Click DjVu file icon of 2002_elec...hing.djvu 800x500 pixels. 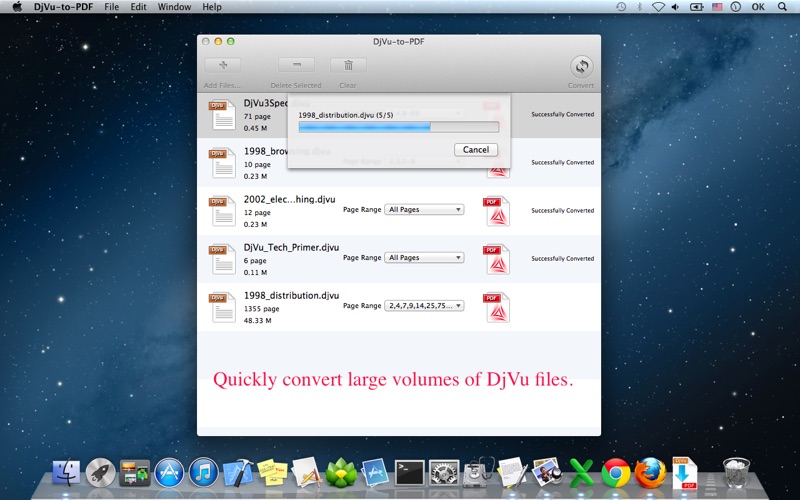(x=222, y=211)
